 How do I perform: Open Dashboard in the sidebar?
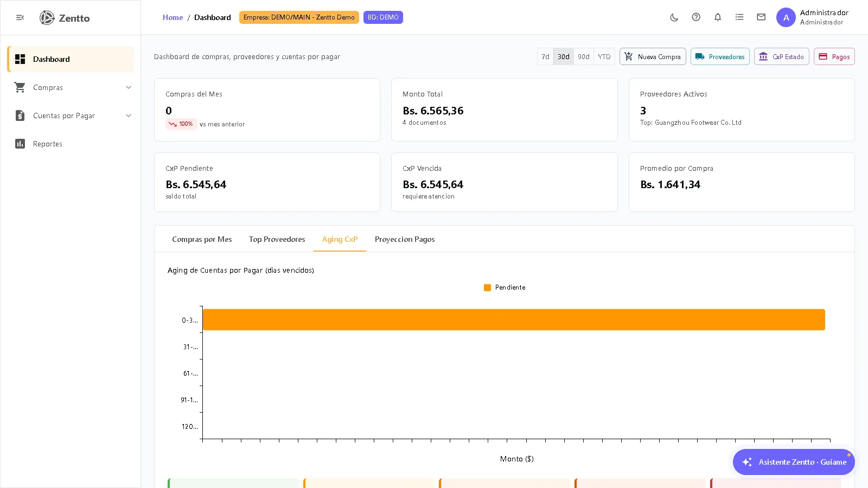(x=71, y=59)
